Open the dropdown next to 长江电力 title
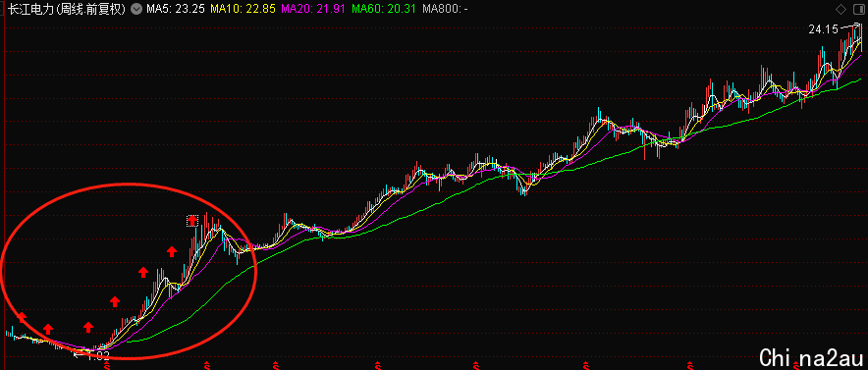This screenshot has height=370, width=868. pos(136,10)
